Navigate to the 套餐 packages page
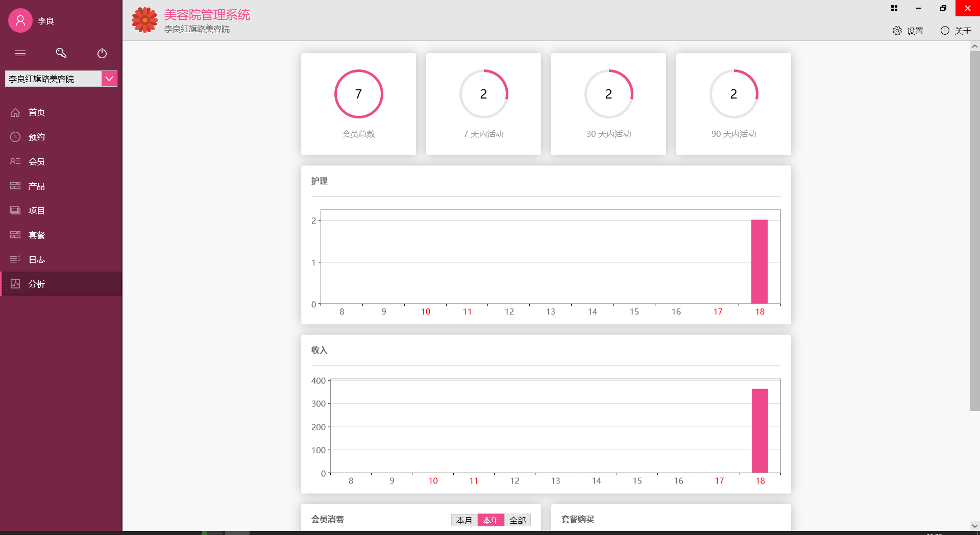The image size is (980, 535). pos(37,235)
